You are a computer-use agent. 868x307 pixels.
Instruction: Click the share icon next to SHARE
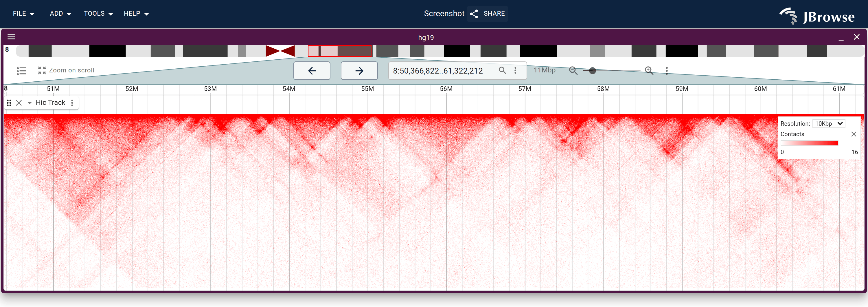point(474,14)
